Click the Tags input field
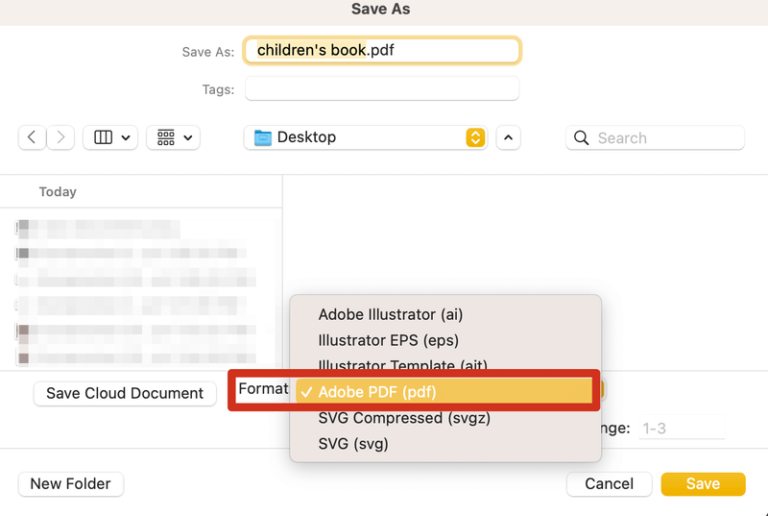 click(382, 89)
